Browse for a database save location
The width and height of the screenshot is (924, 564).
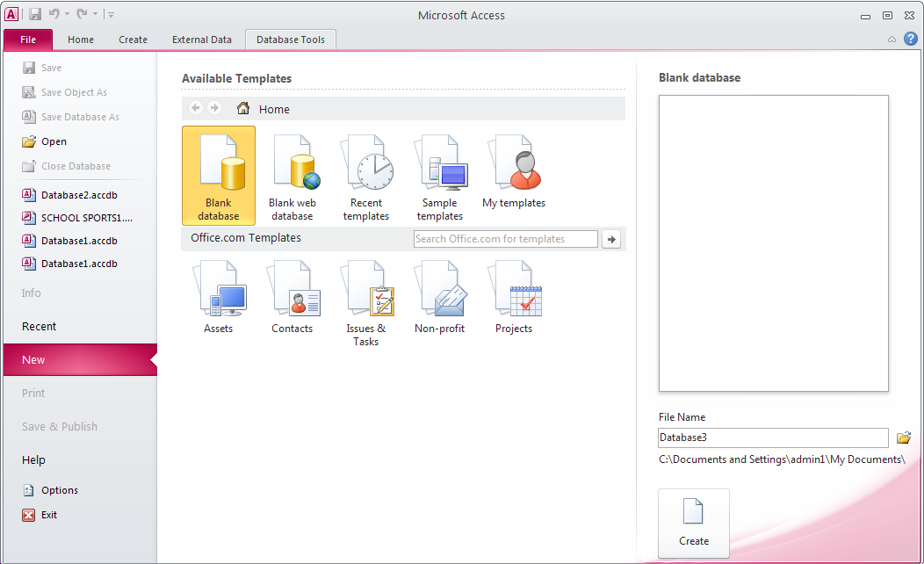[904, 437]
